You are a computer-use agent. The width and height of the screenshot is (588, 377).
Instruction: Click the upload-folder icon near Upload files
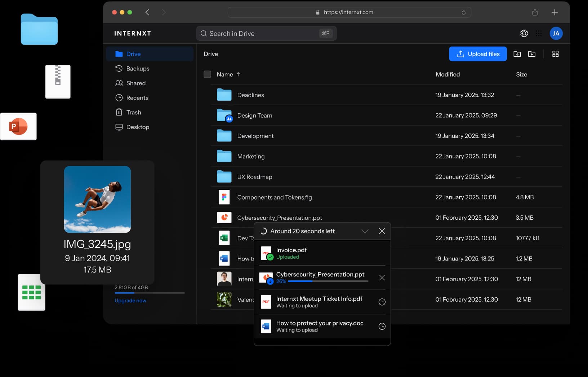pyautogui.click(x=517, y=54)
